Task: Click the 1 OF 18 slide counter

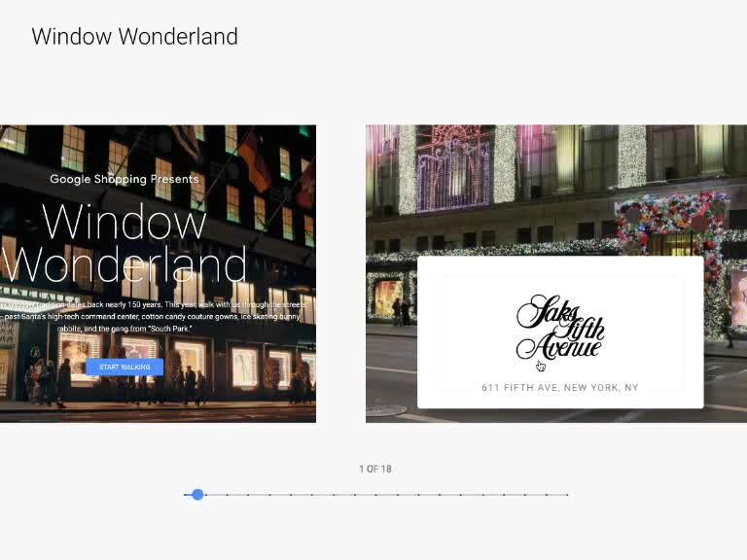Action: [375, 469]
